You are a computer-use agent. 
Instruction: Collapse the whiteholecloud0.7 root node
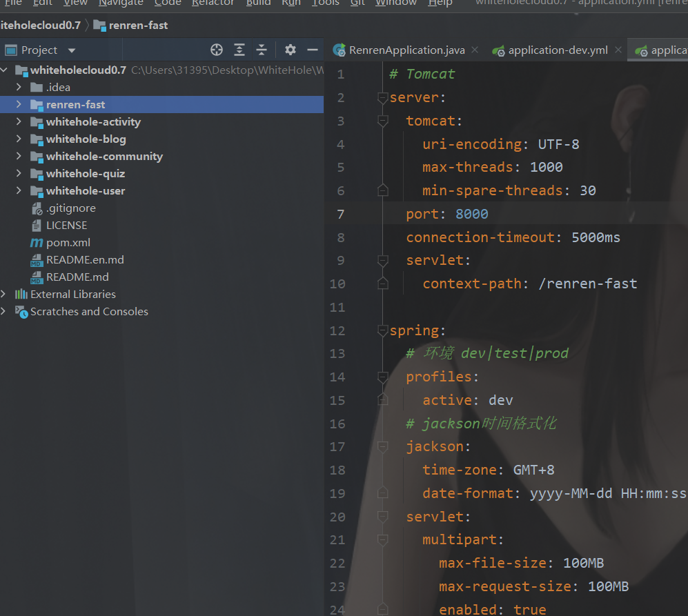[x=4, y=70]
